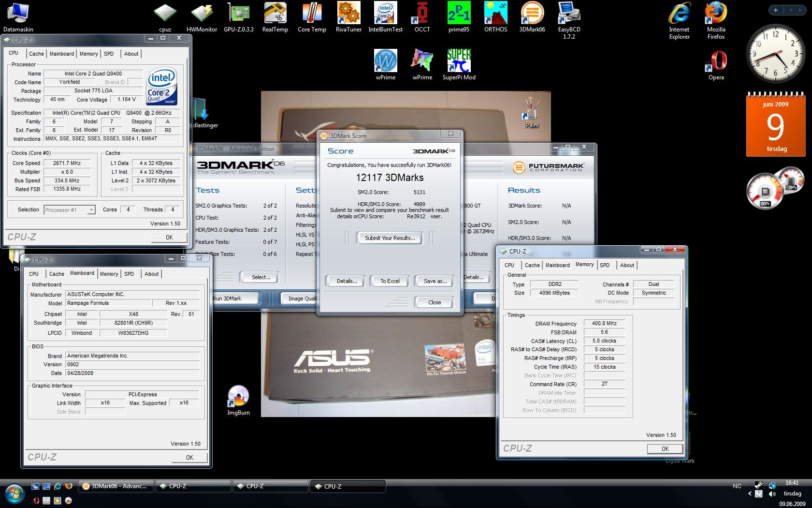Image resolution: width=812 pixels, height=508 pixels.
Task: Open the cpuz desktop shortcut
Action: pyautogui.click(x=165, y=17)
